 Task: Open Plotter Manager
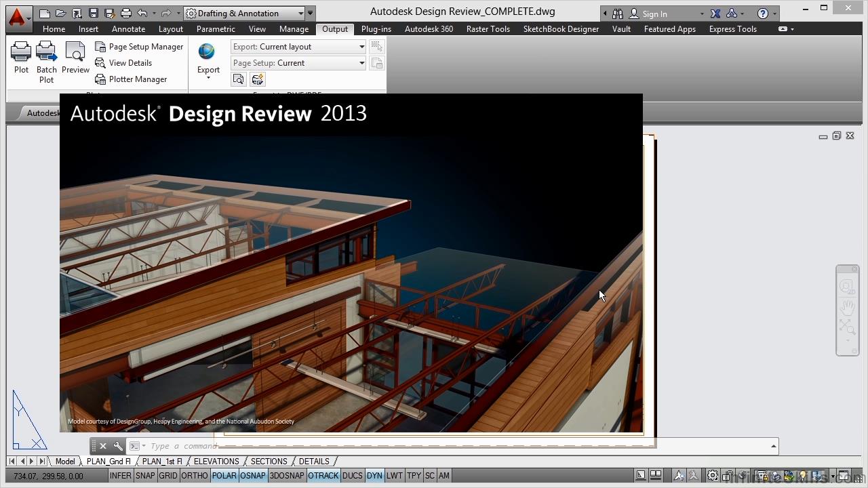coord(131,79)
